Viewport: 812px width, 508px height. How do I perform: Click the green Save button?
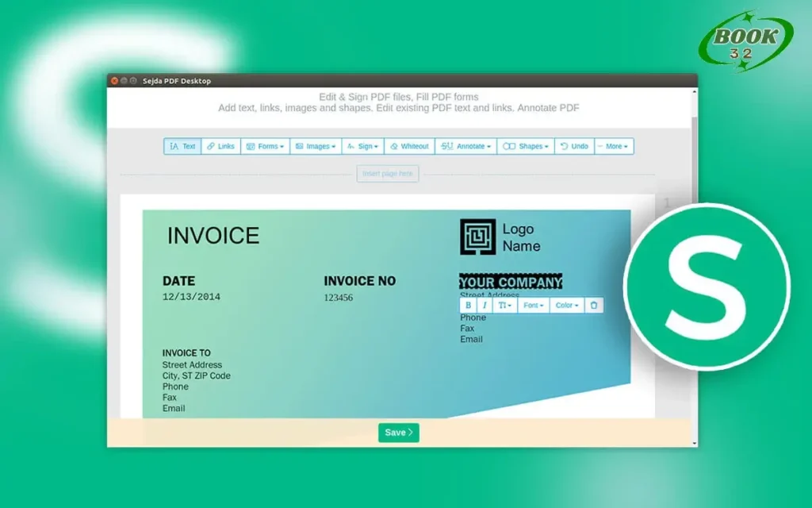tap(398, 433)
